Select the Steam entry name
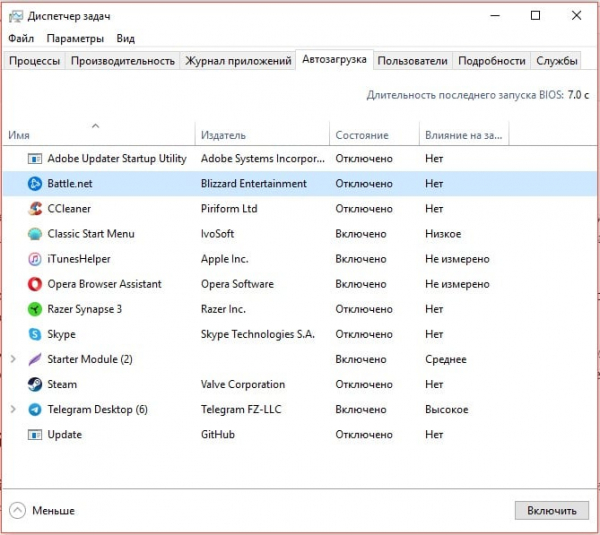The image size is (600, 535). (62, 384)
